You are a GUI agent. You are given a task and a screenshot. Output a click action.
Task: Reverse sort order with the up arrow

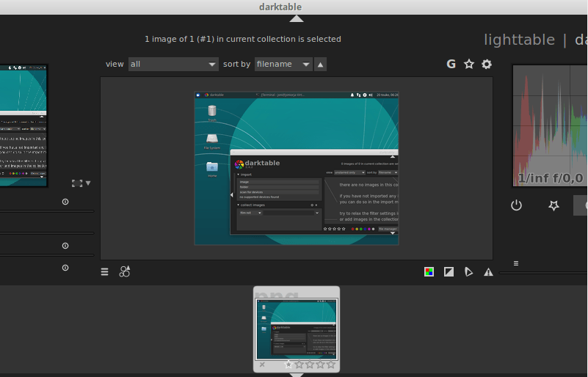pyautogui.click(x=320, y=65)
